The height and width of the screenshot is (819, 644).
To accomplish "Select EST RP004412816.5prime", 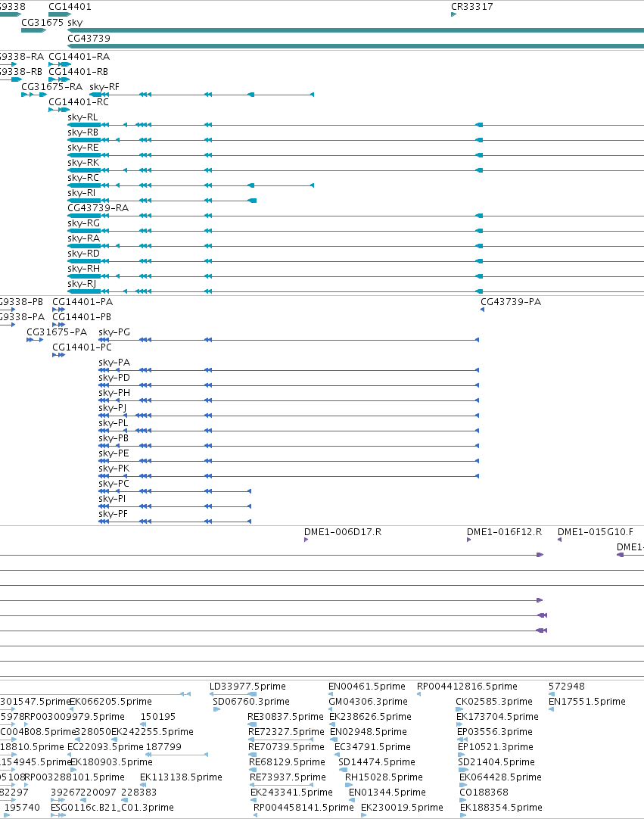I will [x=419, y=694].
